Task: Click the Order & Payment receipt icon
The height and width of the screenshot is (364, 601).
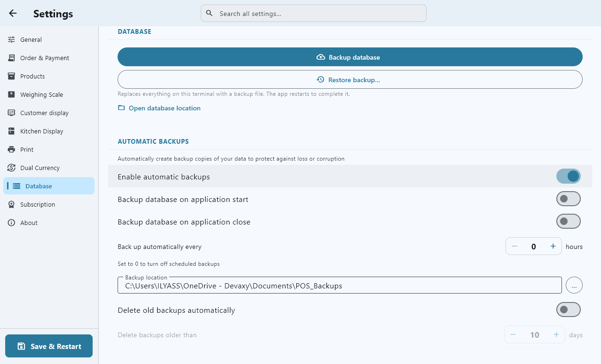Action: [x=11, y=58]
